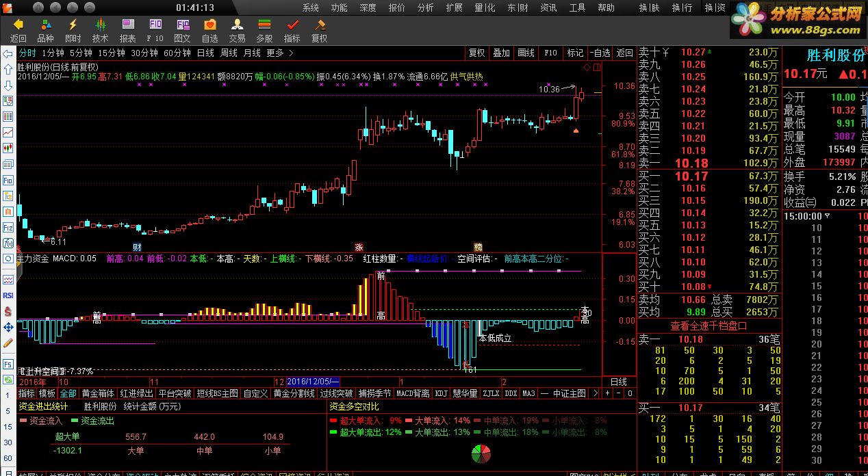Switch to the 60分钟 timeframe
868x476 pixels.
point(178,53)
